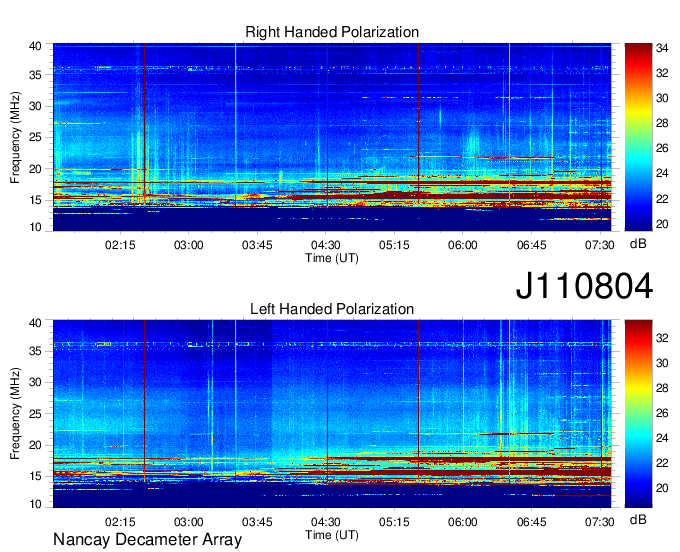Image resolution: width=680 pixels, height=552 pixels.
Task: Click 04:30 tick under the bottom plot
Action: tap(326, 522)
